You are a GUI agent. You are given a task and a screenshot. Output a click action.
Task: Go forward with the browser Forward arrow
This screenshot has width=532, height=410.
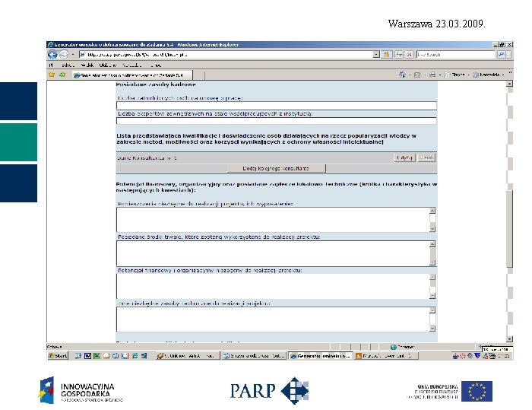point(63,54)
